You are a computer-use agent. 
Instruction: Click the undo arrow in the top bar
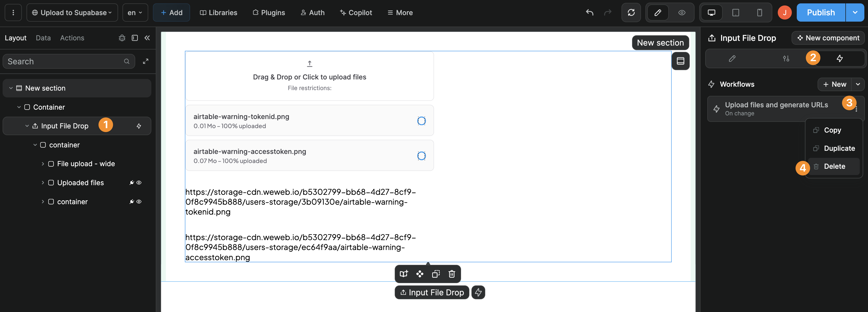(x=590, y=13)
